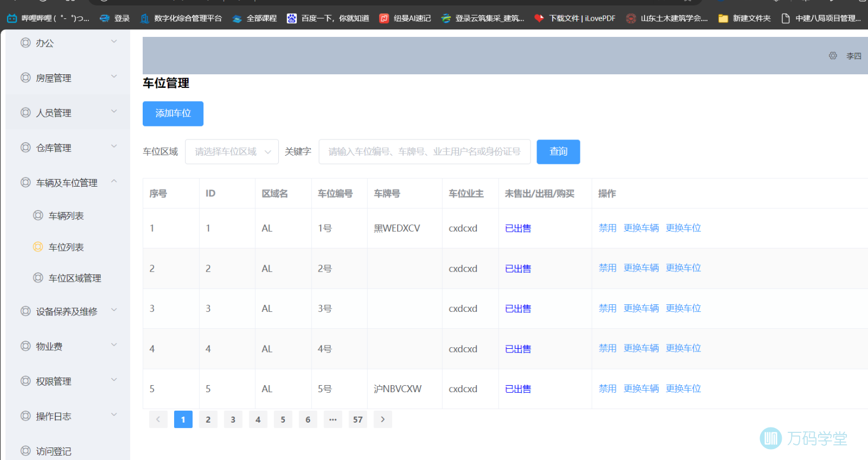
Task: Open the 请选择车位区域 dropdown
Action: click(x=232, y=152)
